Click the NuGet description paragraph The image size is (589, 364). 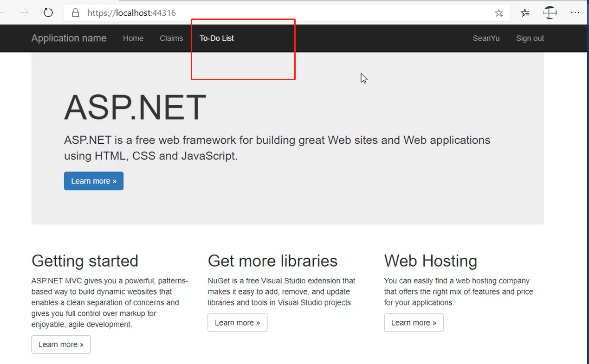tap(282, 292)
